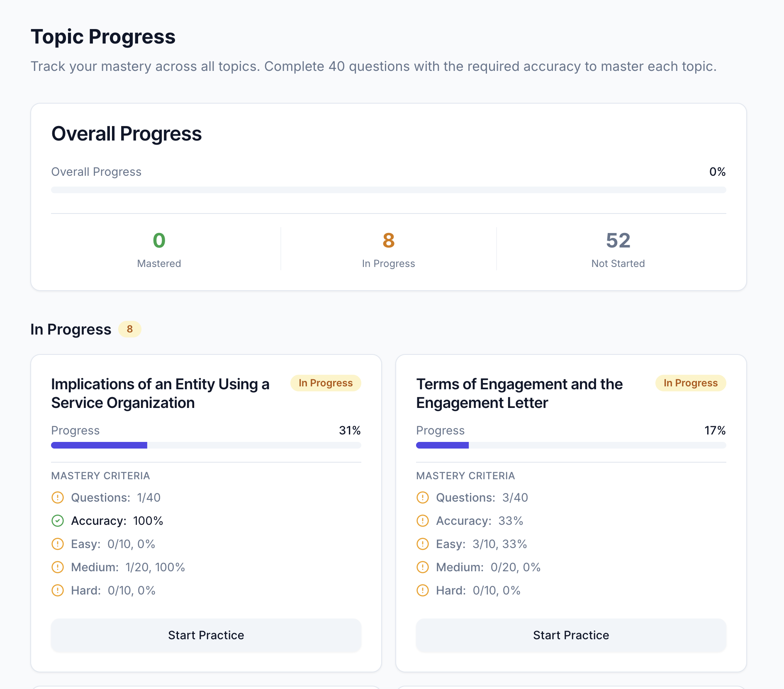Viewport: 784px width, 689px height.
Task: Click the warning icon beside Medium 0/20 on engagement card
Action: (422, 567)
